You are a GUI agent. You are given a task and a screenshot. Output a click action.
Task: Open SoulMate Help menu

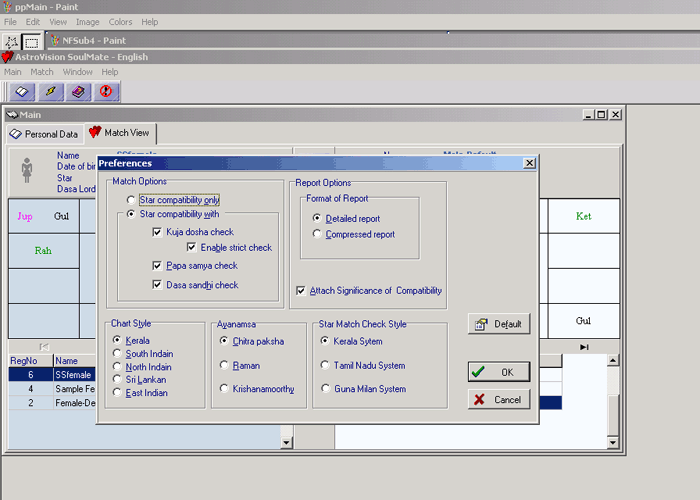[109, 72]
